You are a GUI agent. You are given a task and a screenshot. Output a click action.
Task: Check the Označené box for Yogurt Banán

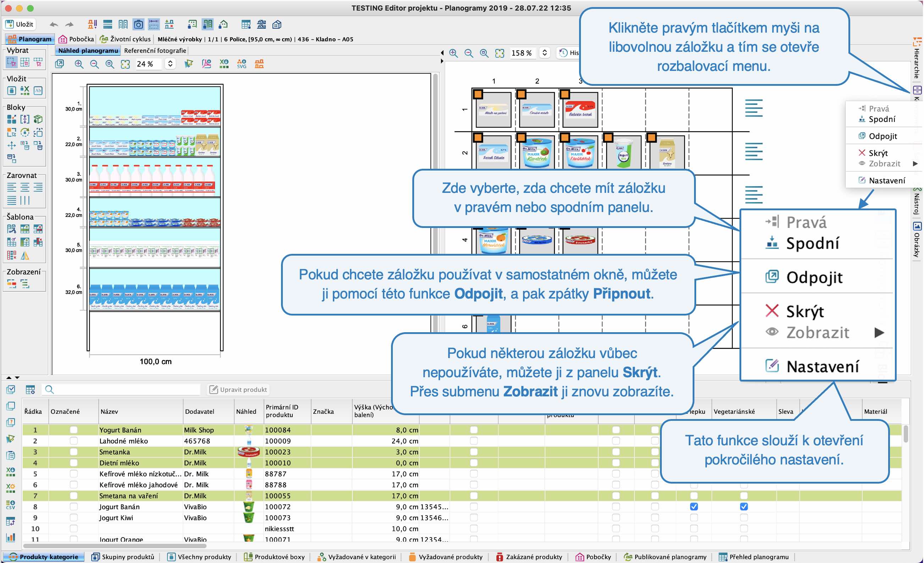point(73,430)
